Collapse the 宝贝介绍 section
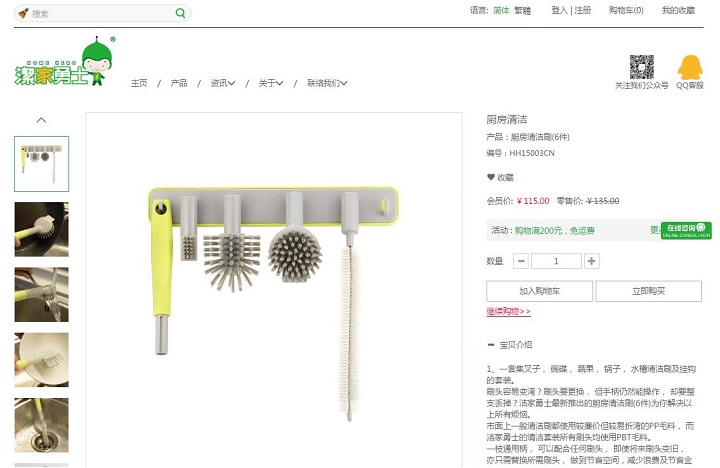The height and width of the screenshot is (468, 720). pyautogui.click(x=491, y=344)
